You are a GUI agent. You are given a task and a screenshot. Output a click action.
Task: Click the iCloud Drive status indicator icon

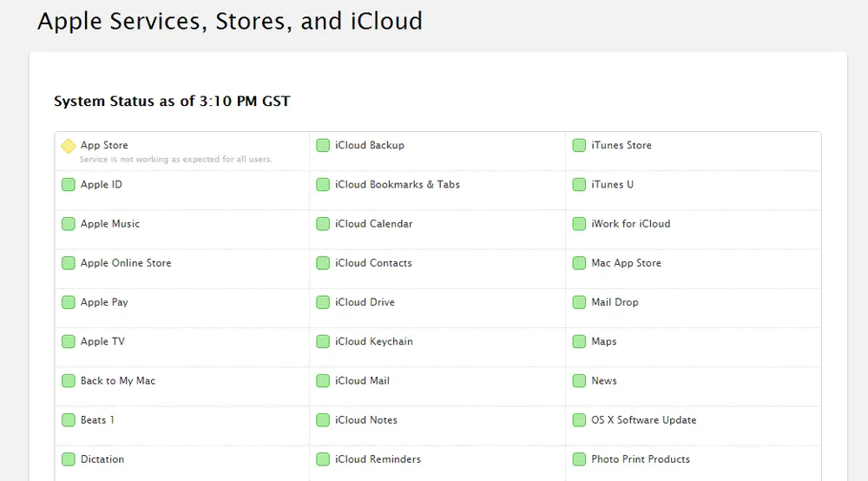323,303
